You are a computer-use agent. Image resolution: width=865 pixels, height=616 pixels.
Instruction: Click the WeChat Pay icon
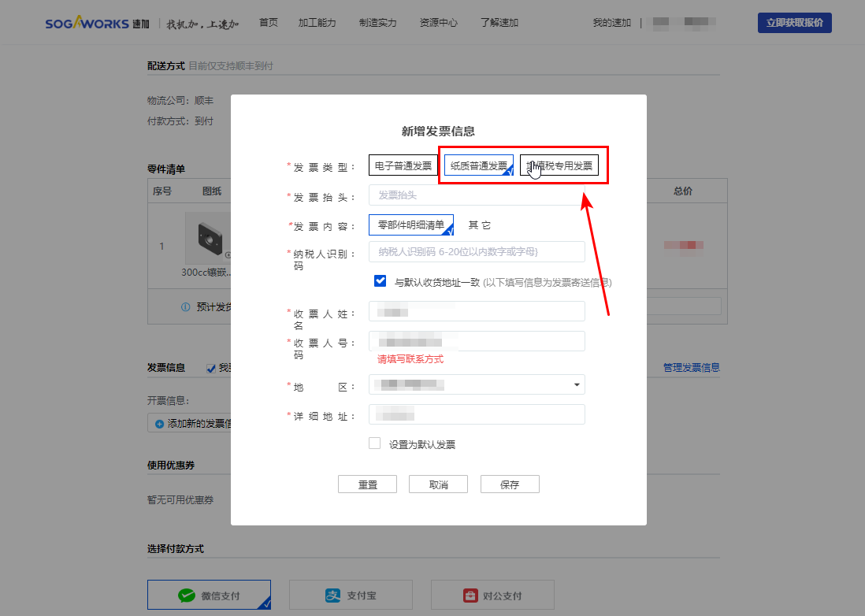coord(187,596)
